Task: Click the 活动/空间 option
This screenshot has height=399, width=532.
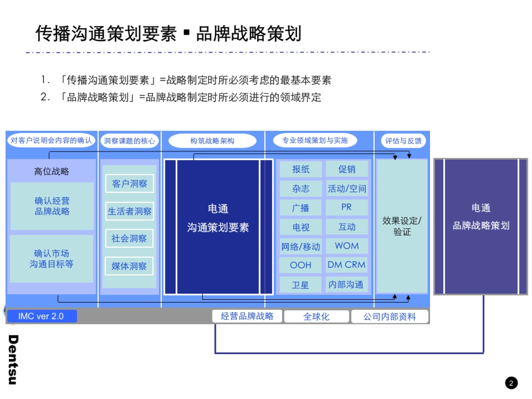Action: [346, 188]
